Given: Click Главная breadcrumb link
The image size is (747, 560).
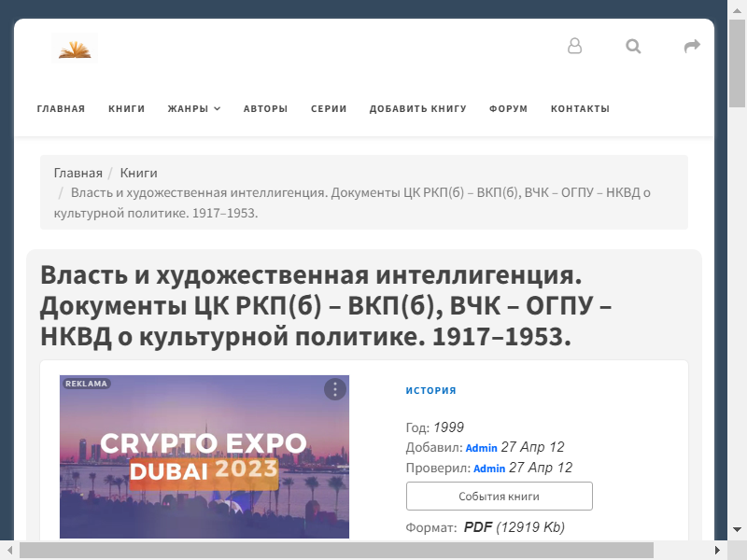Looking at the screenshot, I should pos(78,173).
